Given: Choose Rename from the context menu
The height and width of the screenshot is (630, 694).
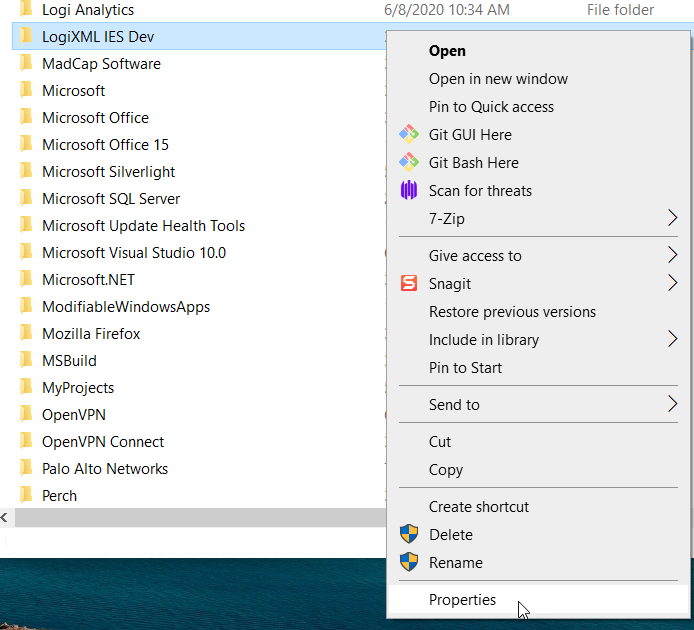Looking at the screenshot, I should 539,563.
